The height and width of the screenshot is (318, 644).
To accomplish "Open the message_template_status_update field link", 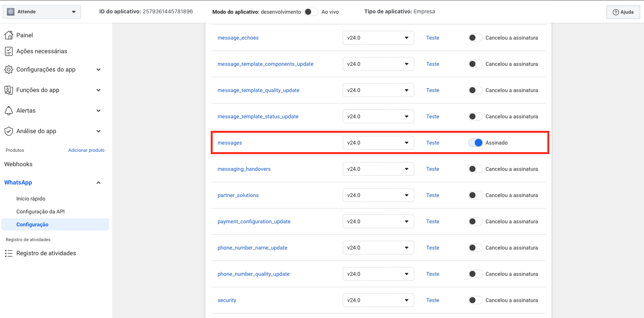I will click(258, 116).
